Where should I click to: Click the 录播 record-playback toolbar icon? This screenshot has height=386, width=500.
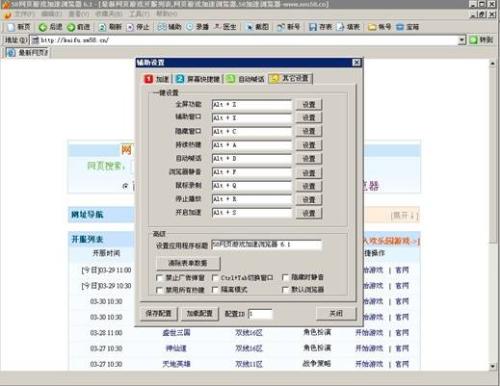pyautogui.click(x=189, y=27)
